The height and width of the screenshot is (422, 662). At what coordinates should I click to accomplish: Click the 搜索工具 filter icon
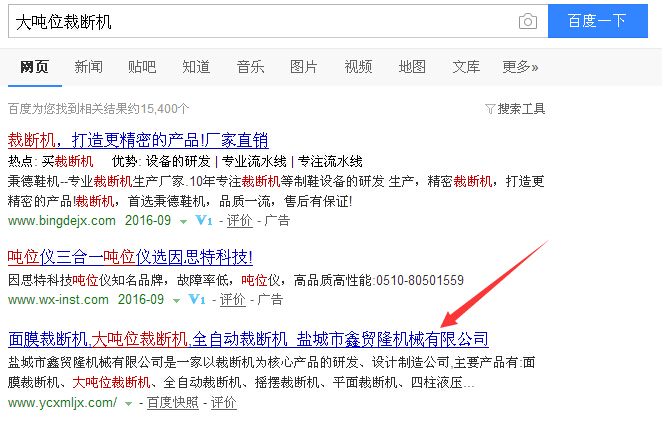coord(490,108)
